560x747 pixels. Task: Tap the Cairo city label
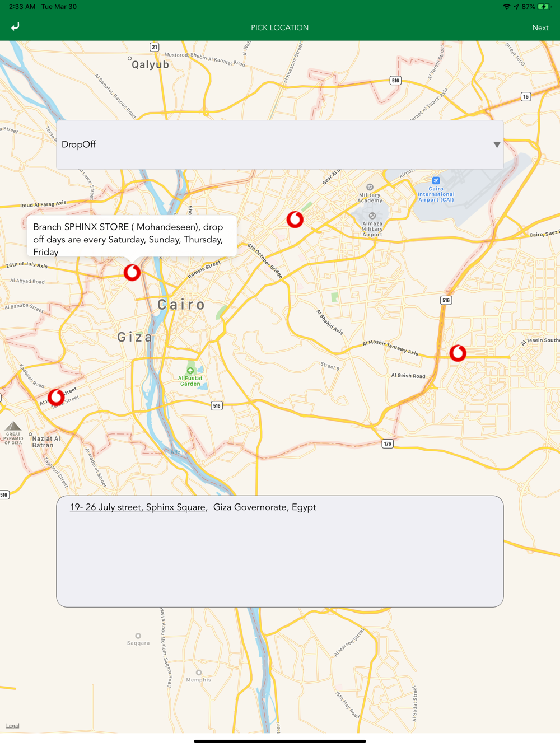click(181, 305)
